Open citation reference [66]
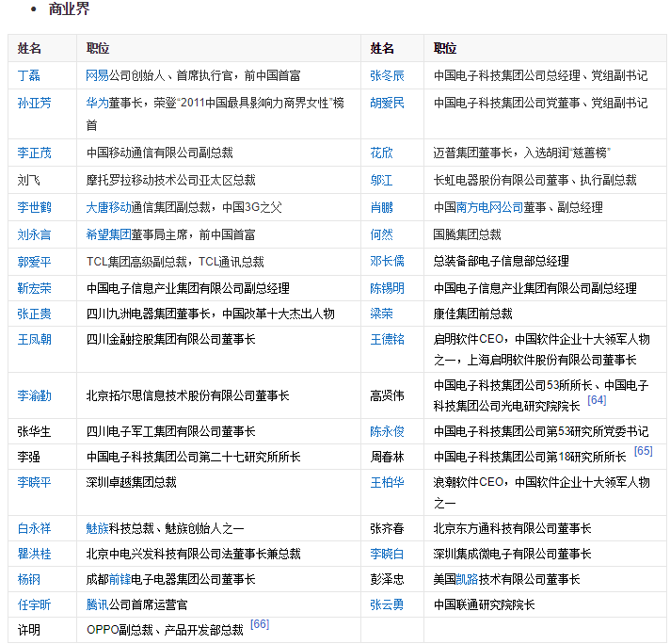670x644 pixels. [x=260, y=624]
